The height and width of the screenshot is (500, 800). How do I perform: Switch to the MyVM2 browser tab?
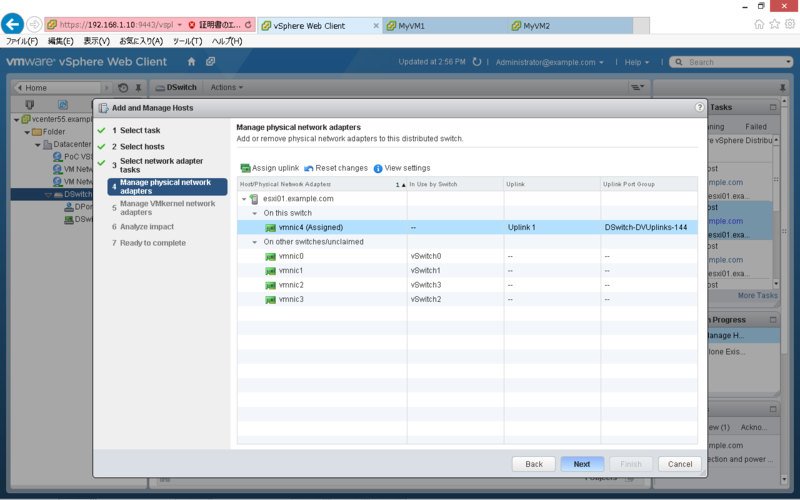click(571, 26)
